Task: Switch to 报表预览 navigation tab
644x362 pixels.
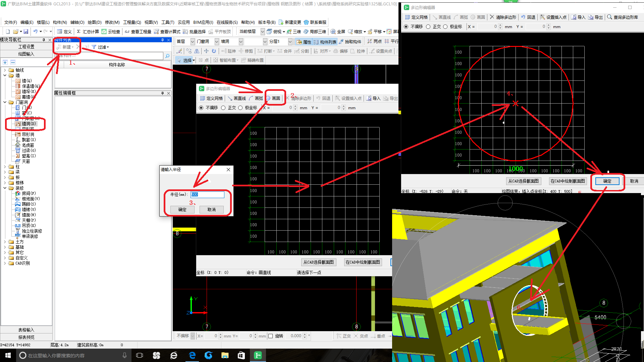Action: (x=26, y=337)
